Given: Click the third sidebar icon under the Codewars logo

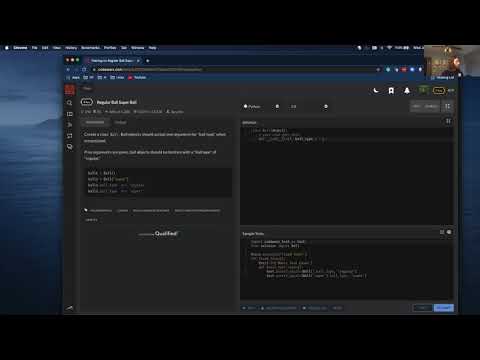Looking at the screenshot, I should 69,125.
